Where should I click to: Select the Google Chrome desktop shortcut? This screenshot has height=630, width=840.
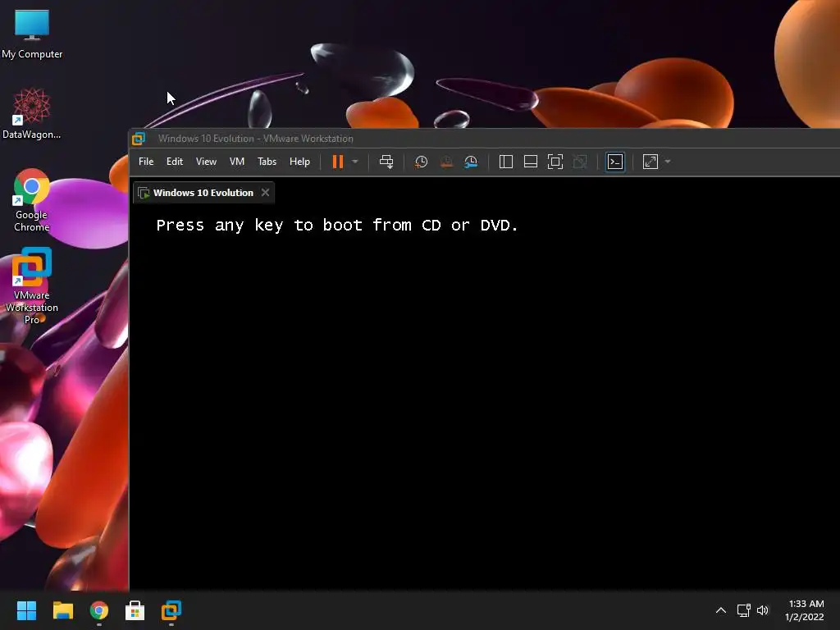pos(32,200)
